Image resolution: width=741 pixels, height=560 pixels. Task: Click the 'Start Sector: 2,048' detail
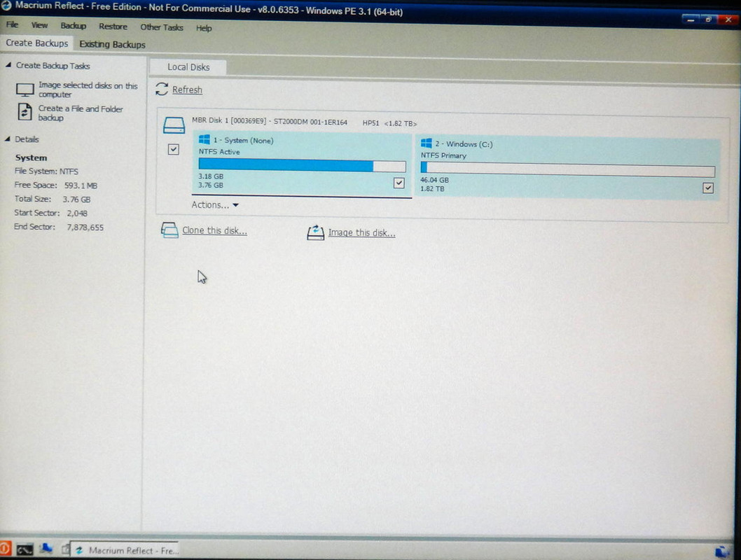tap(50, 213)
